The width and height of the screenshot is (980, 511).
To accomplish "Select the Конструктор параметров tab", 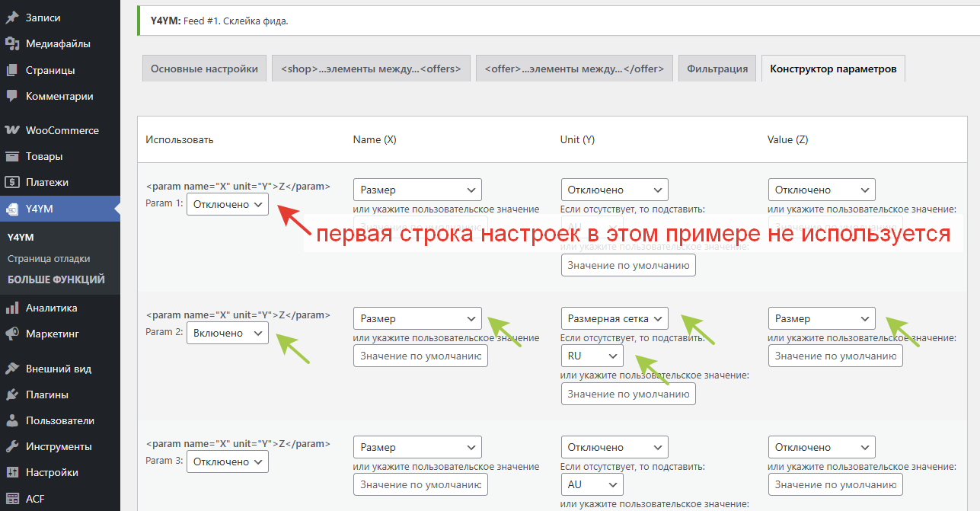I will (x=832, y=69).
